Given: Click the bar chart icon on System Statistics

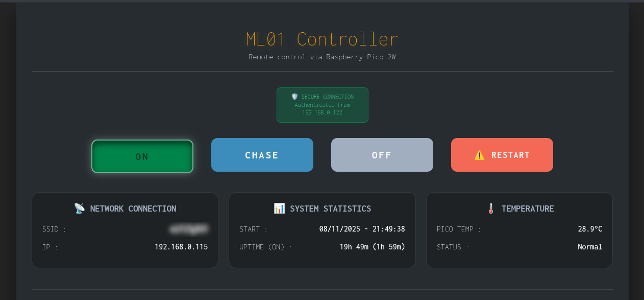Looking at the screenshot, I should point(279,208).
